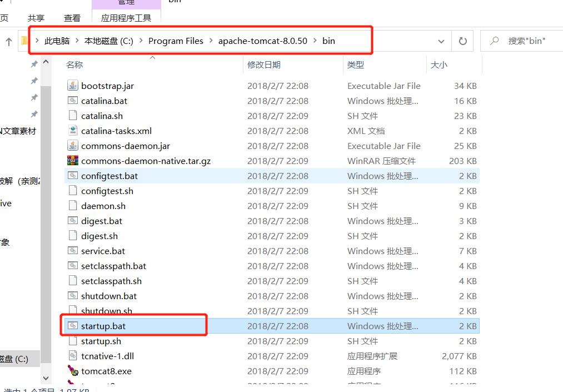Image resolution: width=563 pixels, height=392 pixels.
Task: Click navigation pane scrollbar down arrow
Action: click(x=46, y=378)
